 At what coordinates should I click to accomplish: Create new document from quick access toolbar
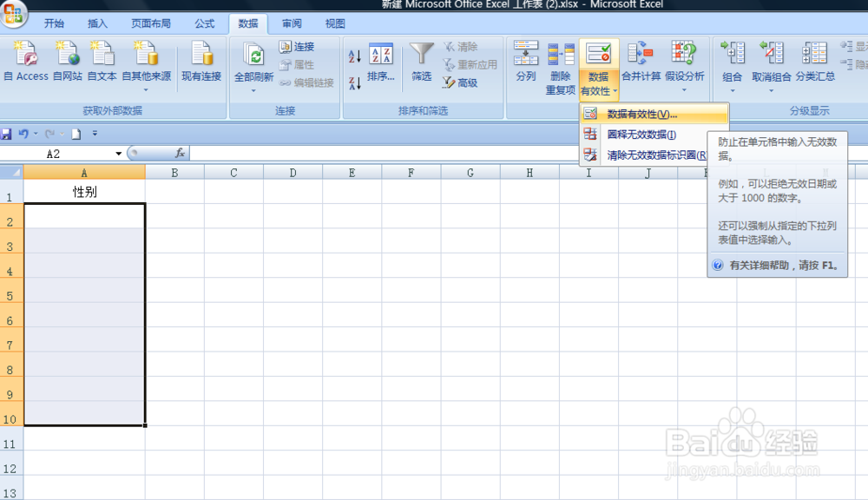[76, 134]
